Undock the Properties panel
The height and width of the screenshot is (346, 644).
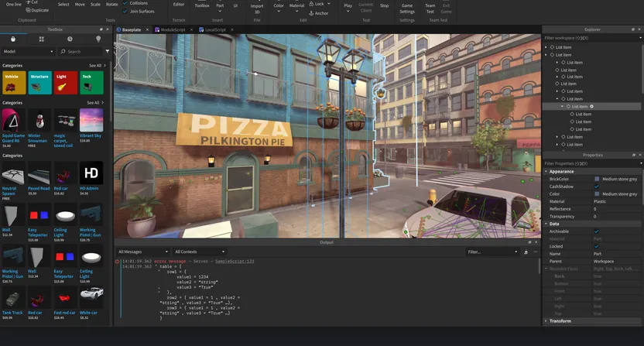tap(634, 155)
